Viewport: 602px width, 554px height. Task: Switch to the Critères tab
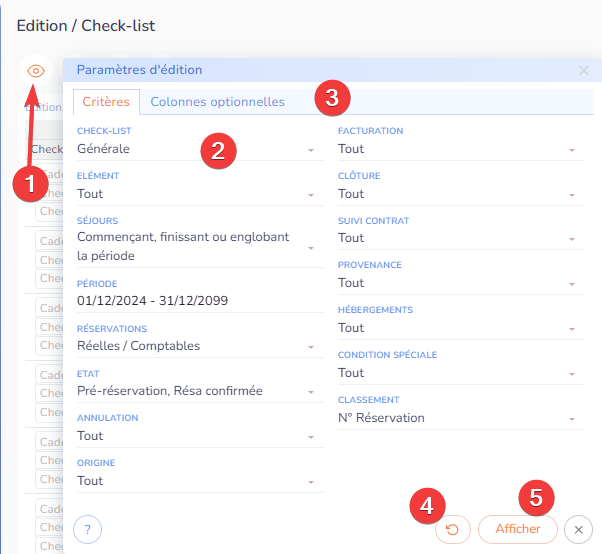(105, 102)
